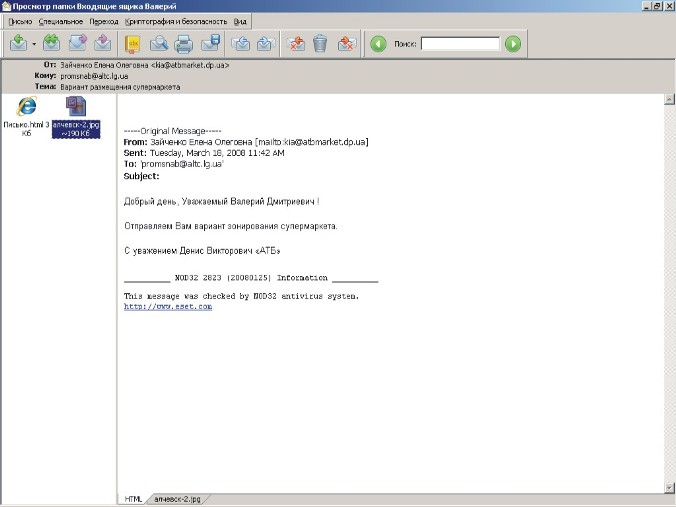Switch to the HTML tab

(133, 499)
